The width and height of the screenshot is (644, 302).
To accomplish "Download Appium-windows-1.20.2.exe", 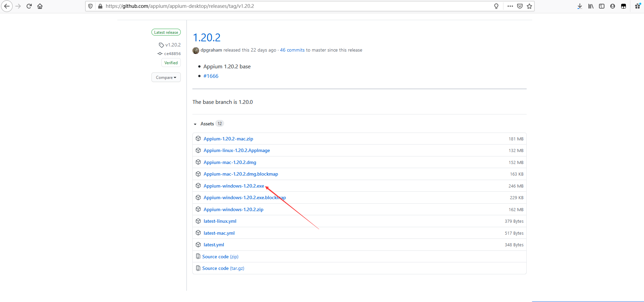I will pos(234,186).
